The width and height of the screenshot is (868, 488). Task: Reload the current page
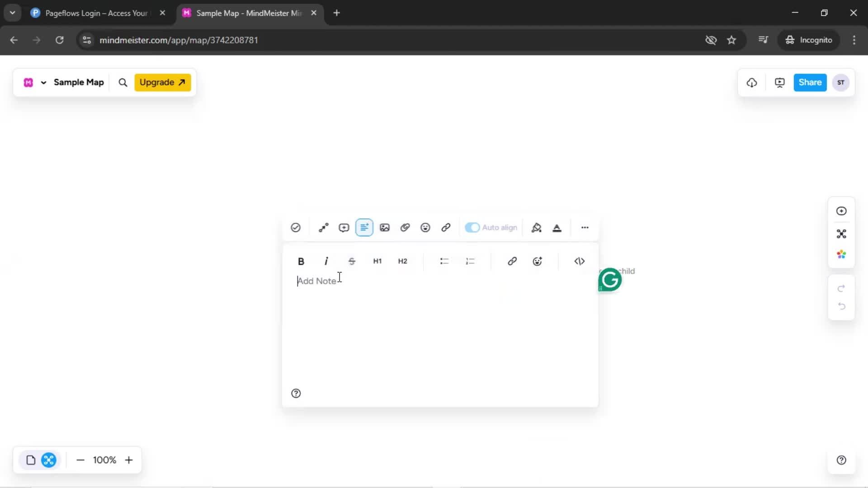[x=59, y=40]
